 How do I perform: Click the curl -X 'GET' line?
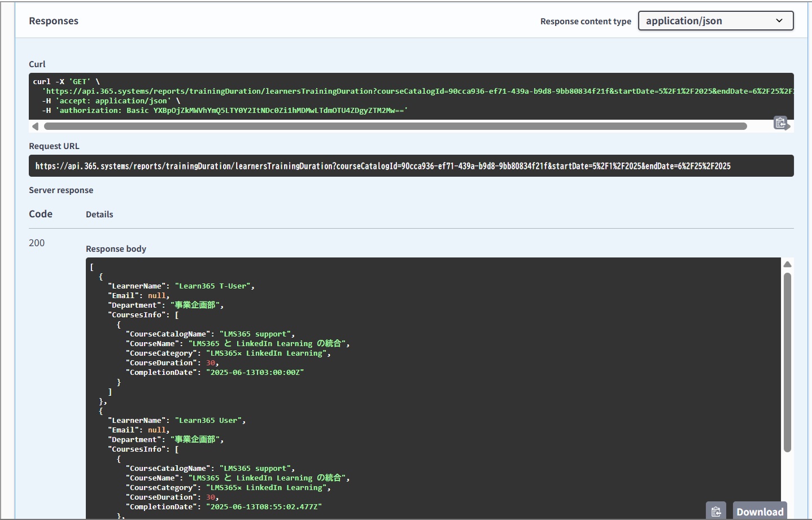tap(66, 82)
